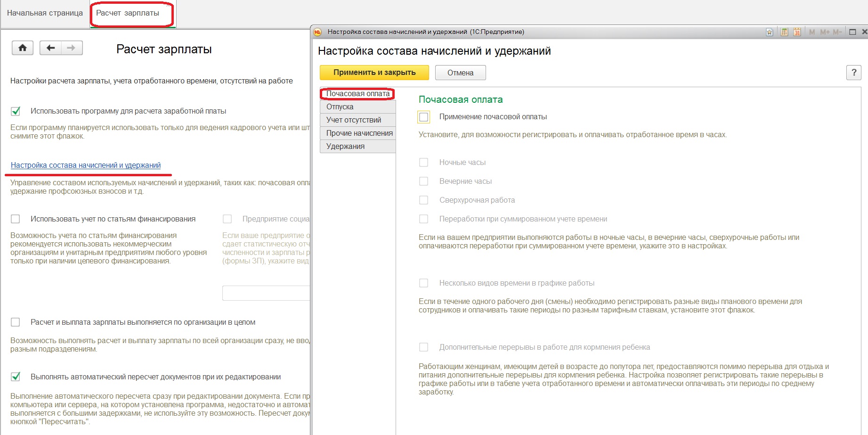Uncheck 'Использовать программу для расчета заработной платы'
This screenshot has width=868, height=435.
16,111
